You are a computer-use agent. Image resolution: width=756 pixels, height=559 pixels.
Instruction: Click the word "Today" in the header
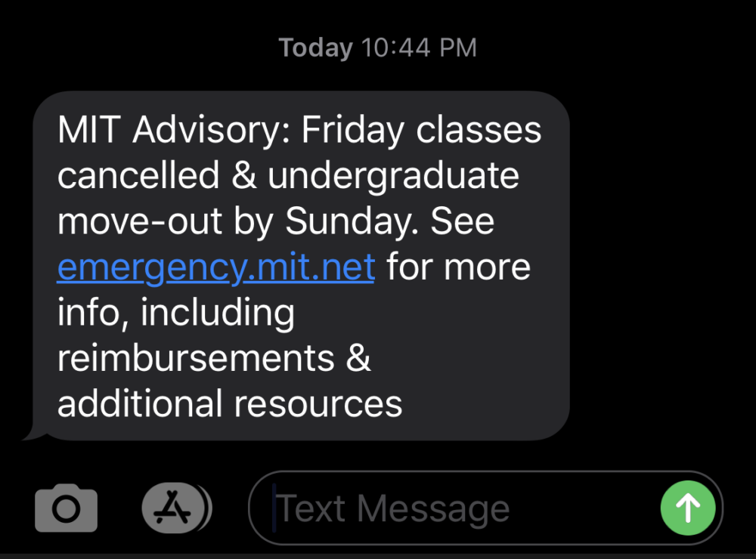316,48
